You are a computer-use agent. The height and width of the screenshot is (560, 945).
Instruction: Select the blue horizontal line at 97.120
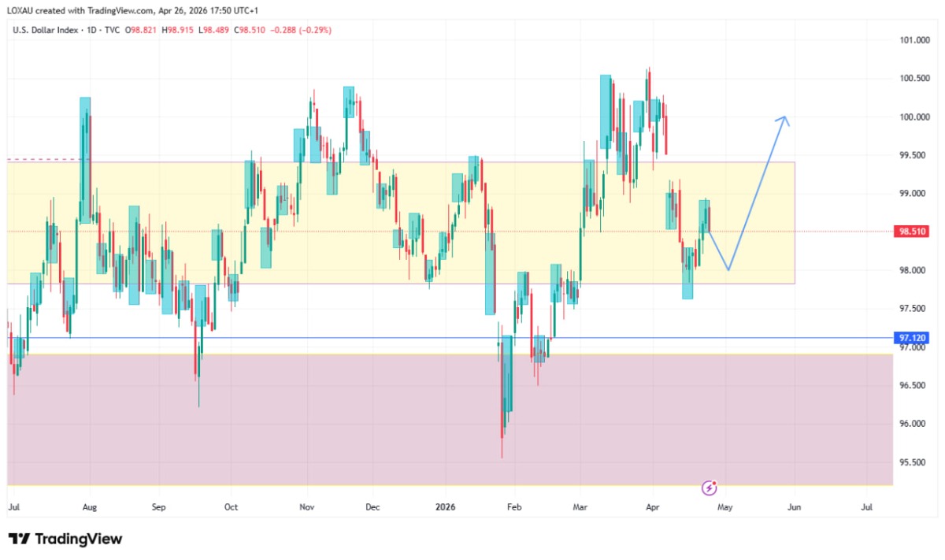click(x=449, y=338)
